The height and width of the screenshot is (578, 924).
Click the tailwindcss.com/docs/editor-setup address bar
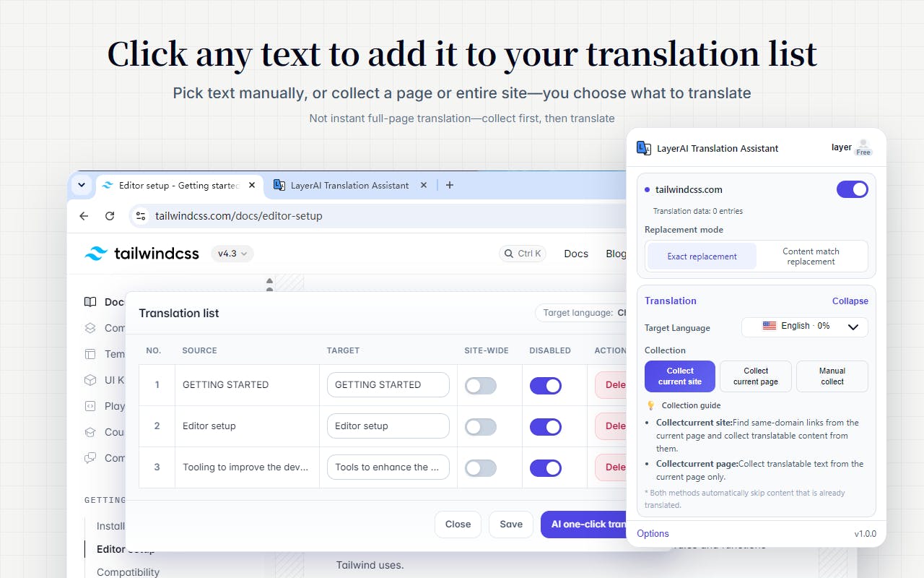(x=378, y=216)
